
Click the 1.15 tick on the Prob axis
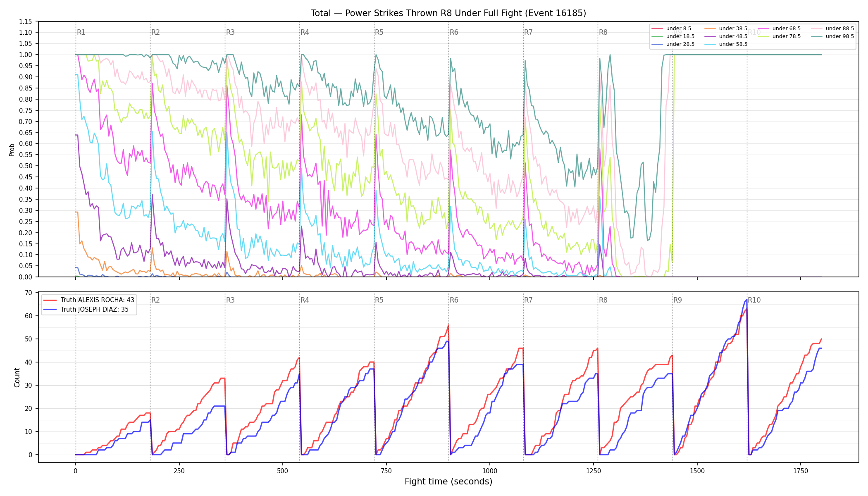point(26,21)
